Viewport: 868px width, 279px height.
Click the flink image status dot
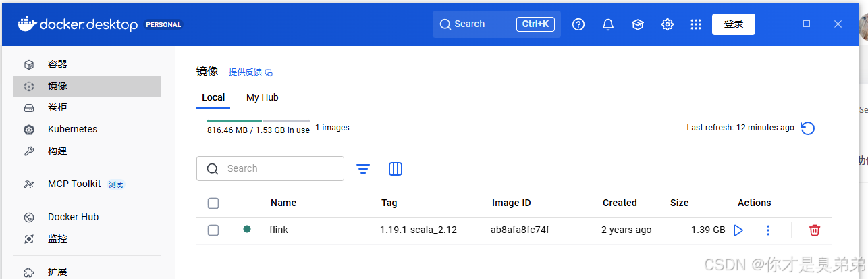[247, 230]
